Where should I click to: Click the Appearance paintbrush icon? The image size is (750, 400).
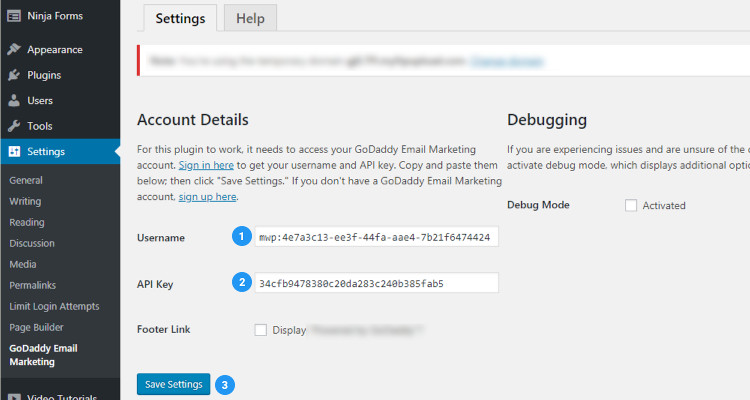pos(14,49)
